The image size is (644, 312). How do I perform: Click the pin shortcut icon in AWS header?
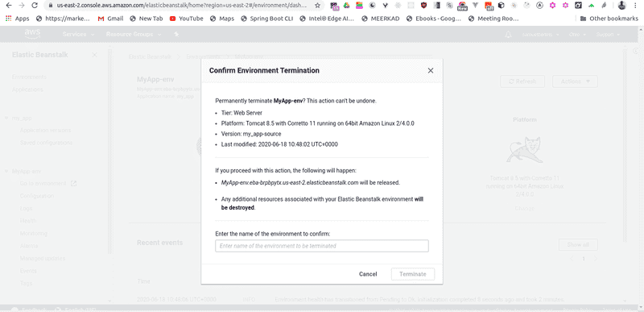[176, 35]
